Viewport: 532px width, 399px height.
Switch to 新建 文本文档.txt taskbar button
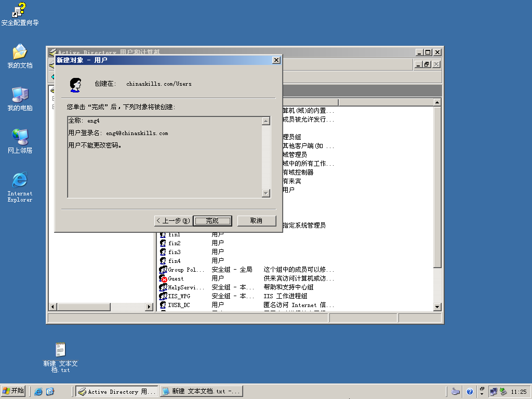pyautogui.click(x=202, y=392)
